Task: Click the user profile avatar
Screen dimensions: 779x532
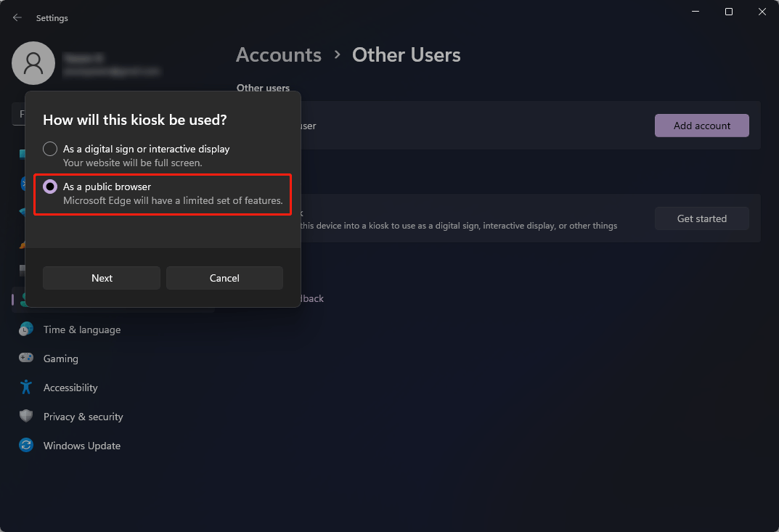Action: click(x=33, y=63)
